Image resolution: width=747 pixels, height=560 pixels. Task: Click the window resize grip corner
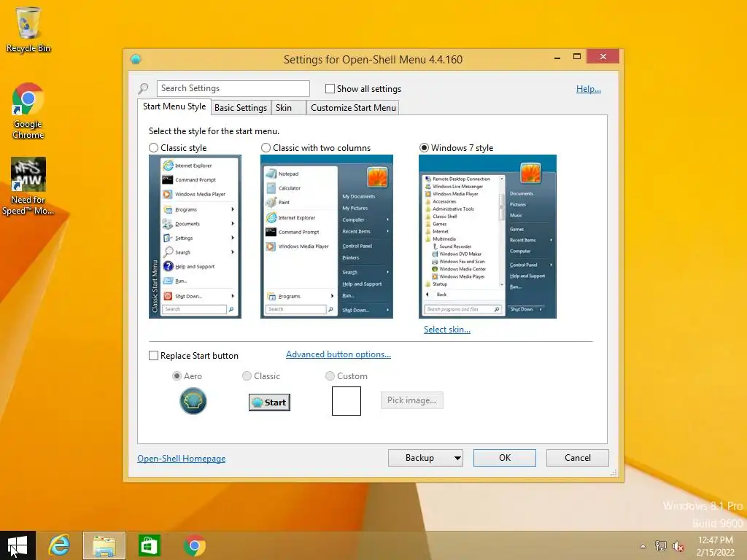click(614, 472)
